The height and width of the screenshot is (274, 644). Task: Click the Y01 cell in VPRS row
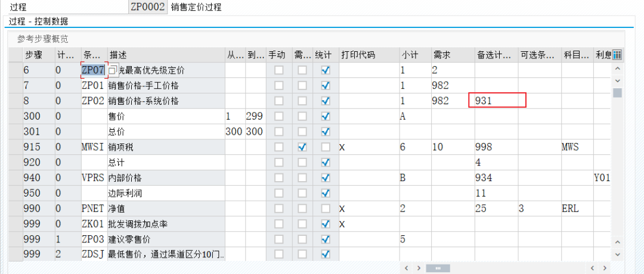pyautogui.click(x=602, y=178)
